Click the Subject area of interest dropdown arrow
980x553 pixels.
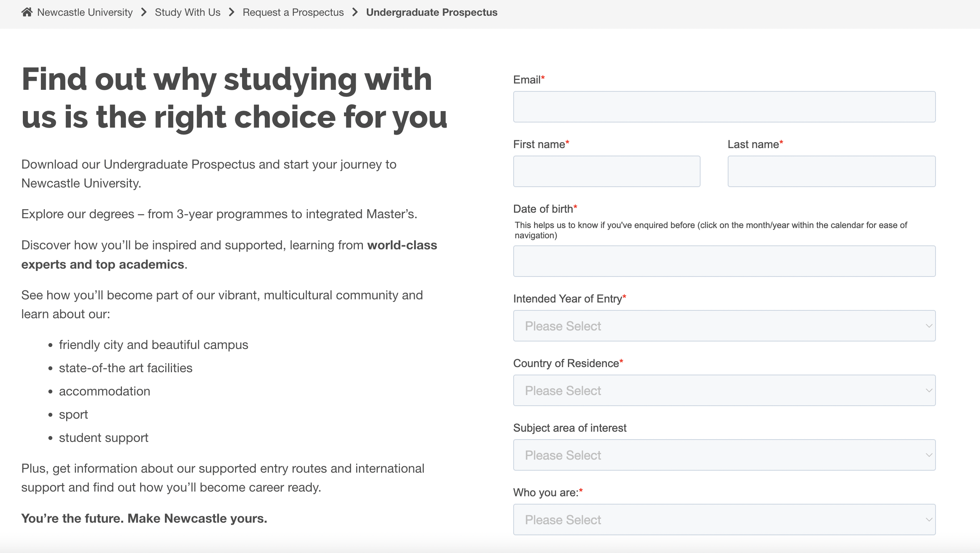[929, 455]
